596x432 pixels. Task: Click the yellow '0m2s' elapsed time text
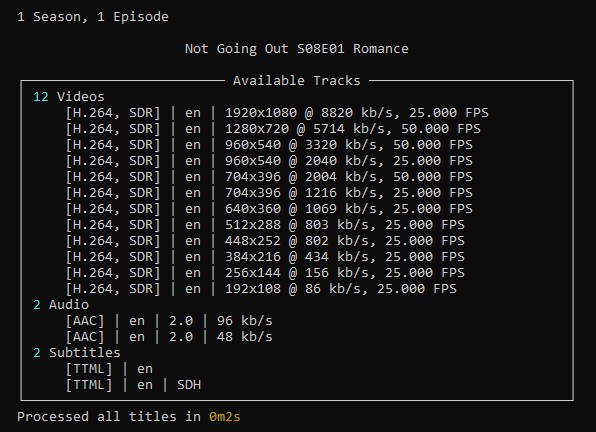click(x=225, y=417)
